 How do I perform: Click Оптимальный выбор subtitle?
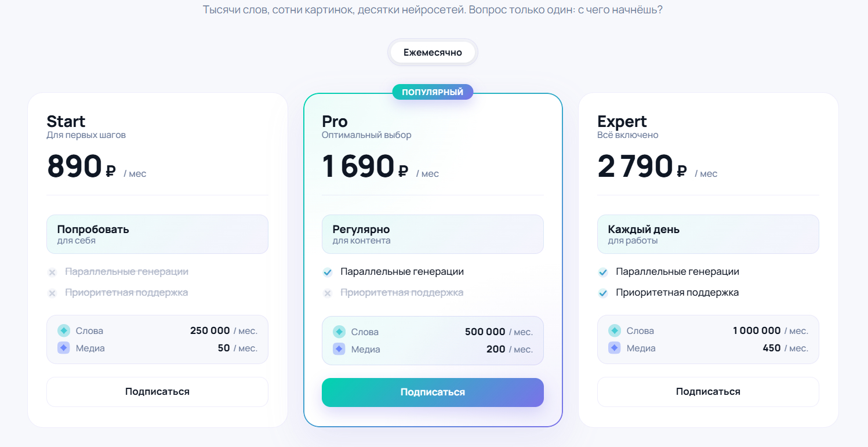coord(366,135)
